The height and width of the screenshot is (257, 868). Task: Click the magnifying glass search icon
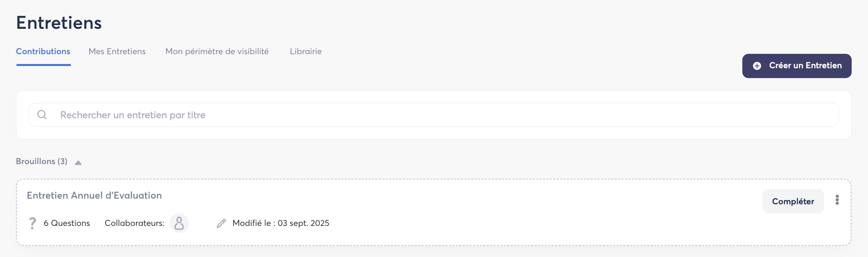click(x=42, y=115)
